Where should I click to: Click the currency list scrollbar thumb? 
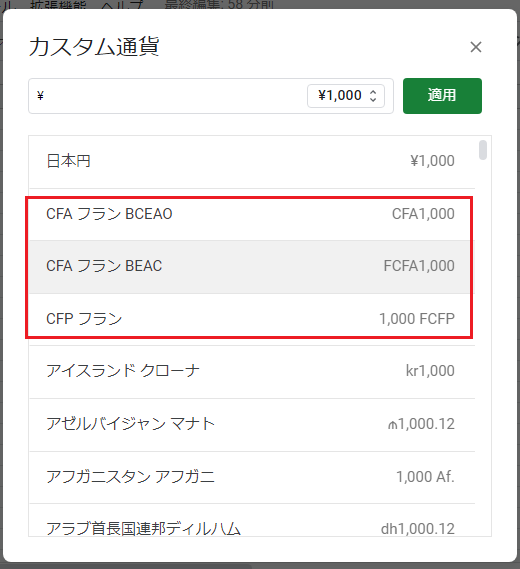click(x=483, y=150)
